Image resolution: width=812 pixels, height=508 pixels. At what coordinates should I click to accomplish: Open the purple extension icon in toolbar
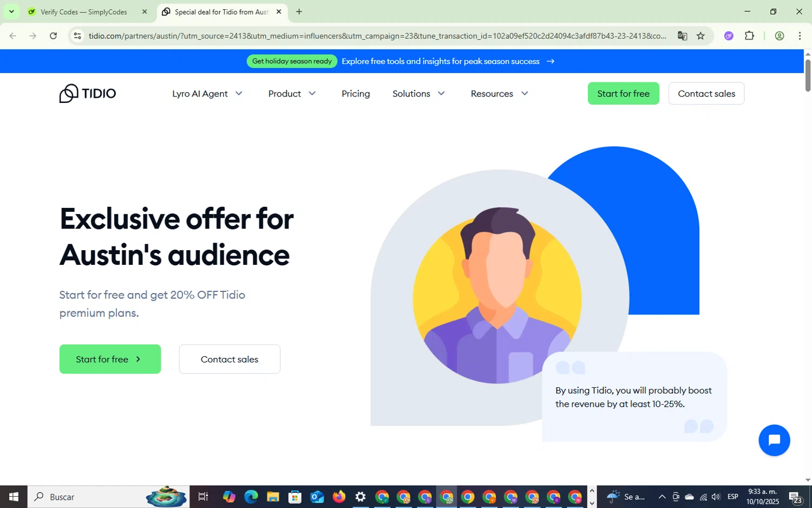click(729, 36)
